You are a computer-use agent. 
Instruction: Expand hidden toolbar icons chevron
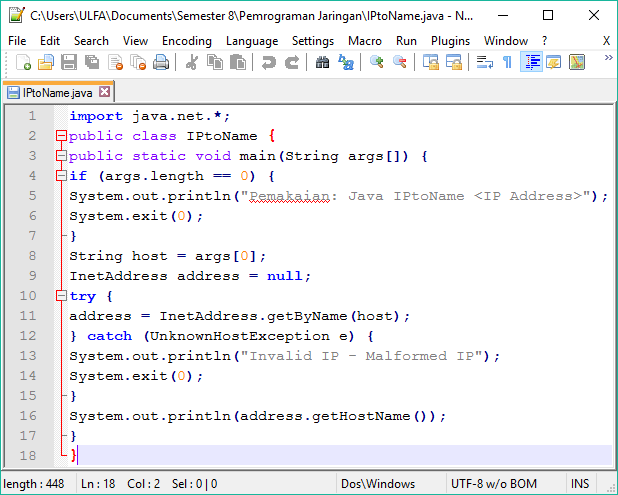click(x=609, y=58)
